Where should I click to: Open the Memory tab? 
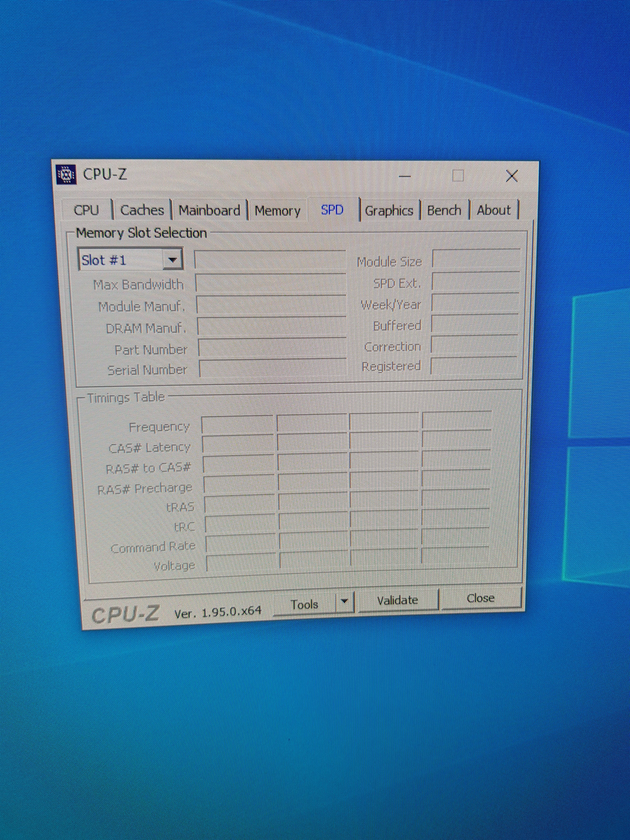pos(277,211)
